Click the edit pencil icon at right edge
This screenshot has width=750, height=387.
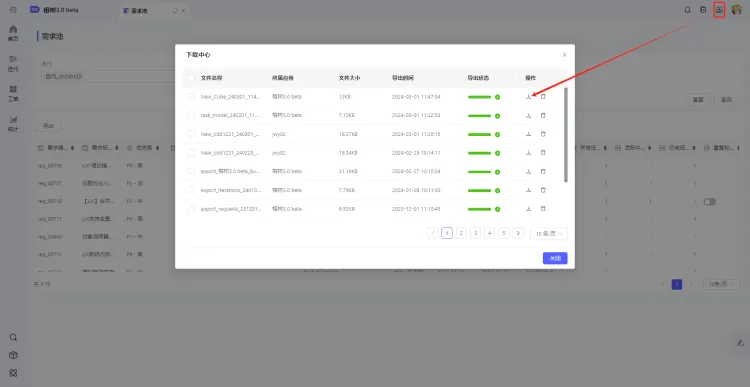(x=740, y=343)
